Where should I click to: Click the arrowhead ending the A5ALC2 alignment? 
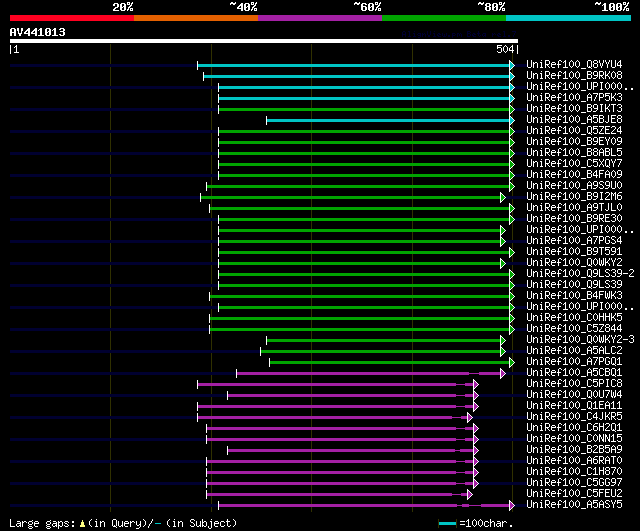click(x=503, y=351)
